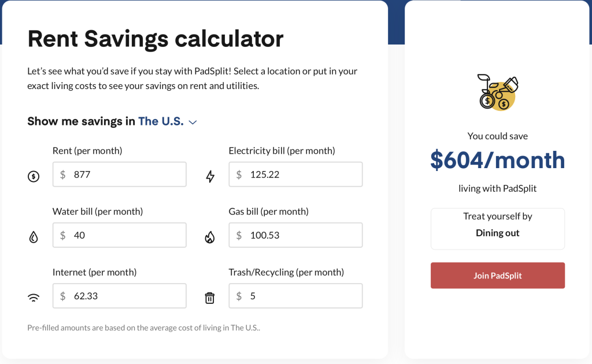Focus the Trash/Recycling amount field
Screen dimensions: 592x364
304,296
